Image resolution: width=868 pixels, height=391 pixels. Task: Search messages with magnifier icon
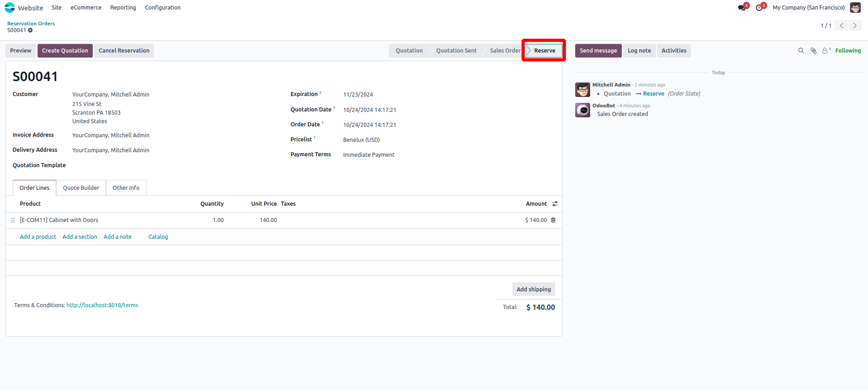pyautogui.click(x=801, y=51)
